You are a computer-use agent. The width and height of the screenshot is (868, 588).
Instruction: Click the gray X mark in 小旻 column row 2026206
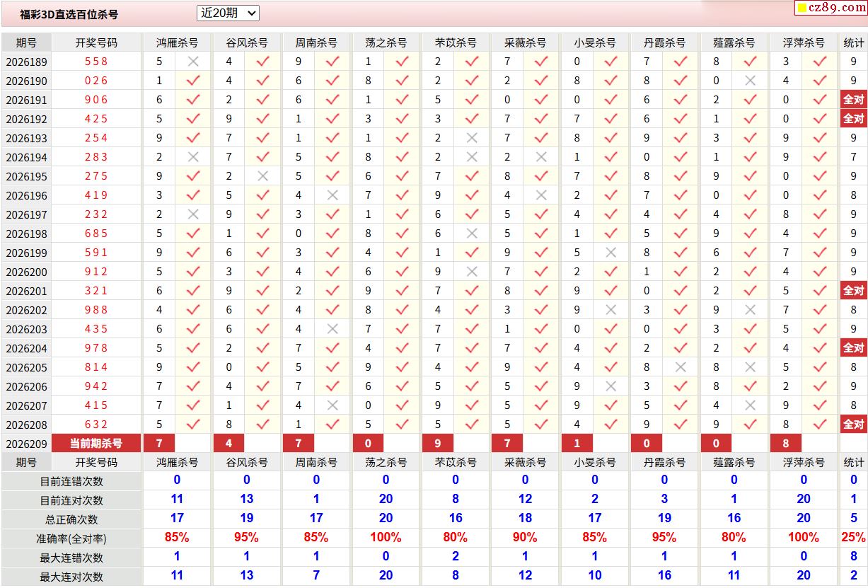611,386
